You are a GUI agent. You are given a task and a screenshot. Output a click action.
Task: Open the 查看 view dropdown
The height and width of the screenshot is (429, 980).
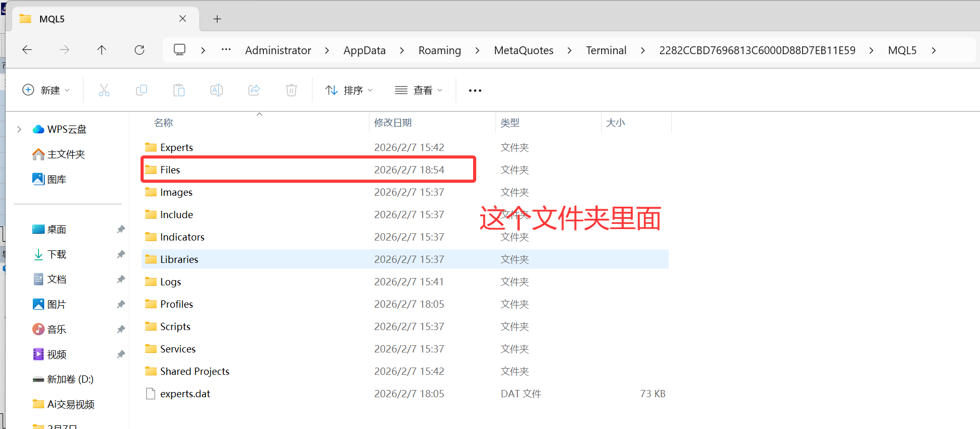coord(418,90)
